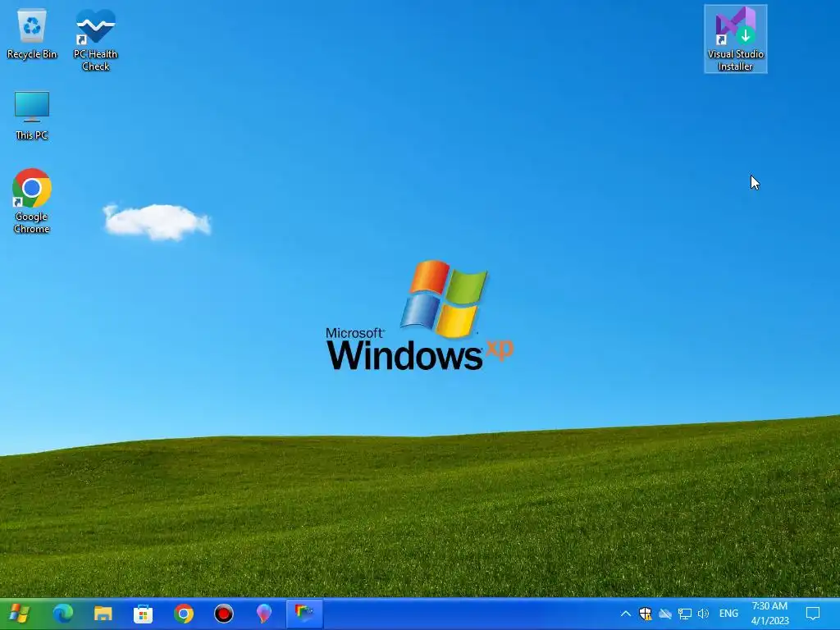840x630 pixels.
Task: Change ENG input language indicator
Action: (x=728, y=614)
